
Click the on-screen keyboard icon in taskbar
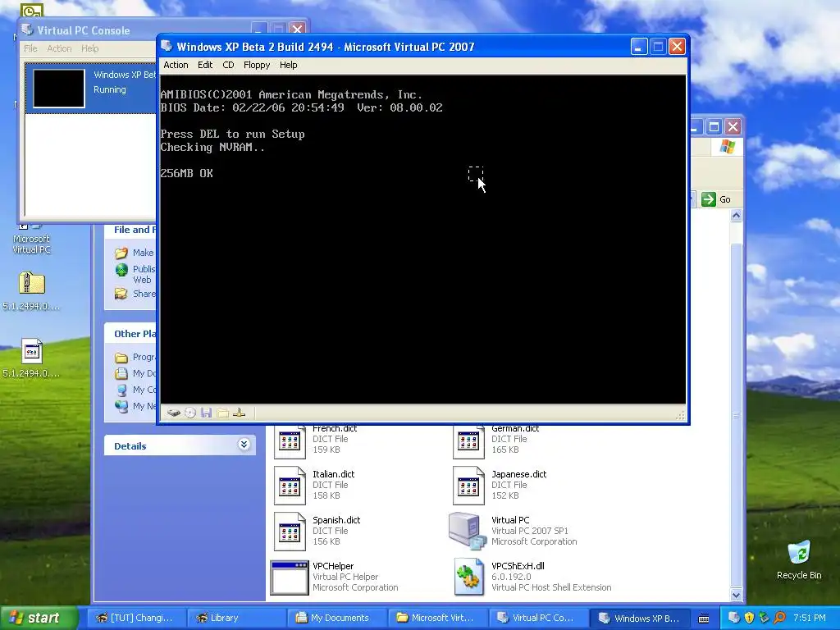pyautogui.click(x=704, y=619)
